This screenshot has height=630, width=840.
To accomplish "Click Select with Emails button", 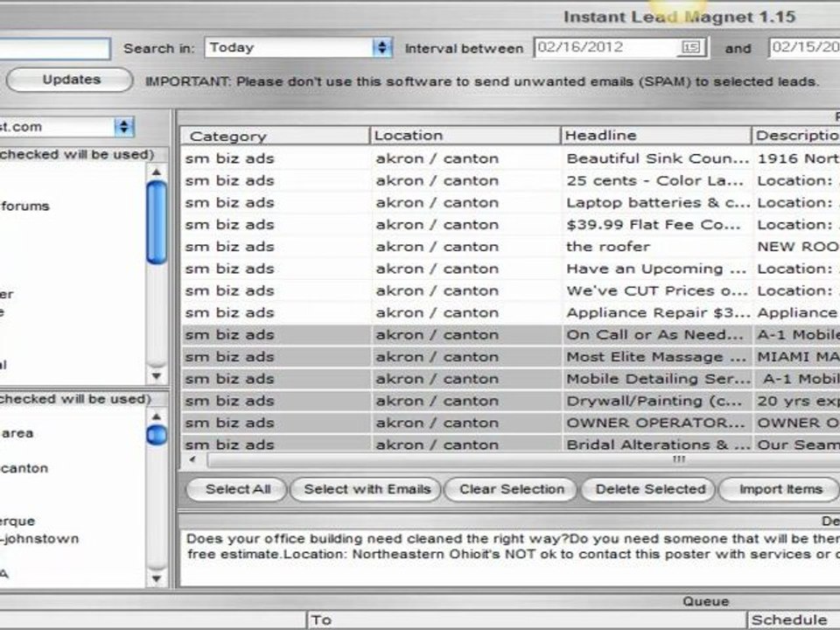I will pos(367,490).
